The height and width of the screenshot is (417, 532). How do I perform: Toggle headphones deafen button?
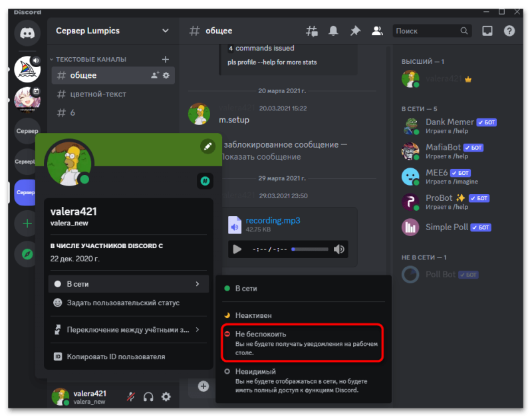click(x=148, y=396)
